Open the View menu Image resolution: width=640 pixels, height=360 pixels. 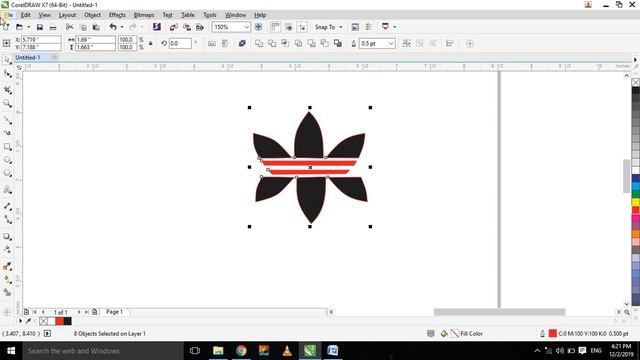click(44, 15)
